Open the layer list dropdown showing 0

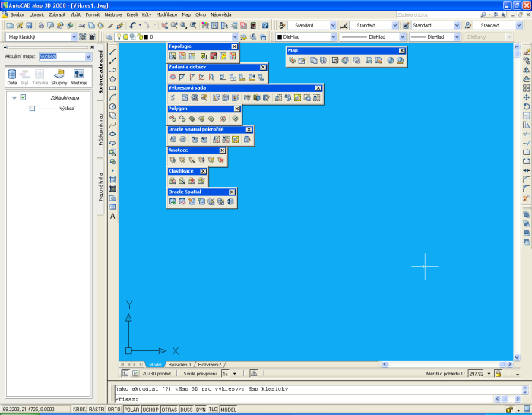[235, 37]
